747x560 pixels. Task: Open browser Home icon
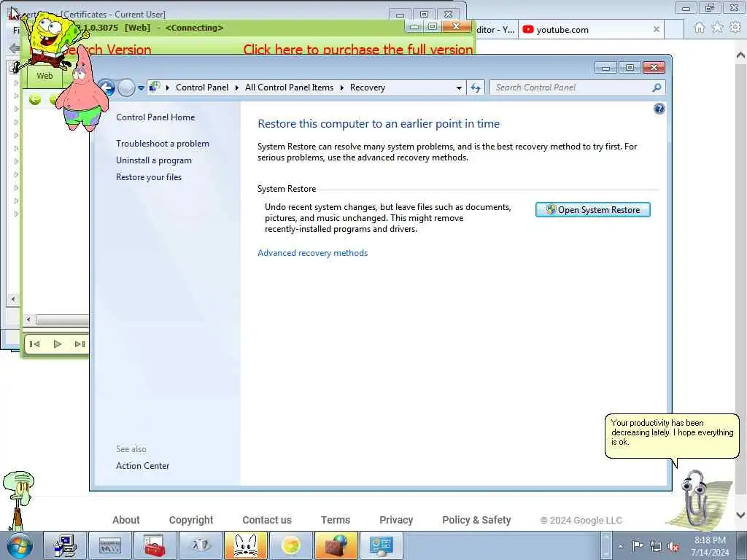[x=700, y=28]
